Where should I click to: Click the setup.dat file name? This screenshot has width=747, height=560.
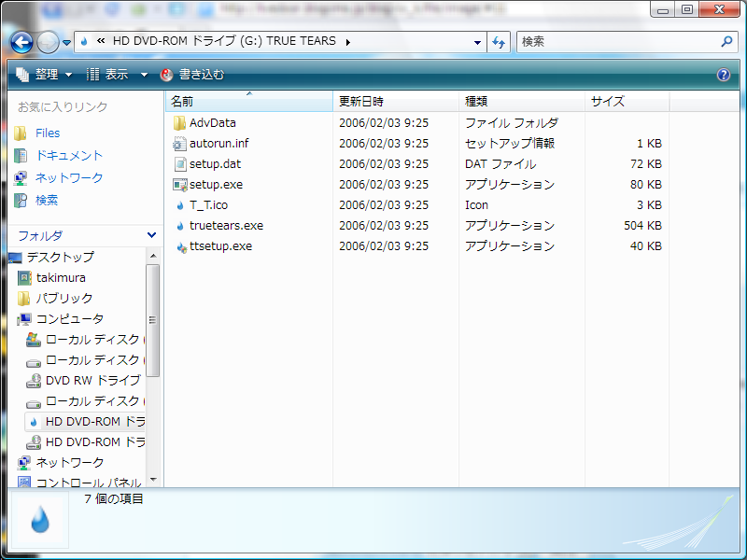(216, 164)
